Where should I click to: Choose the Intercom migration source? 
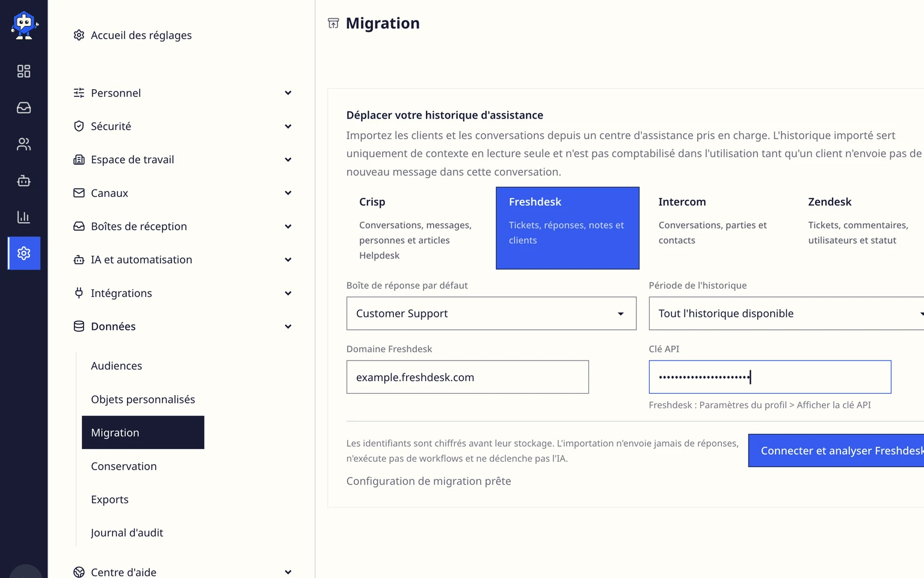click(x=717, y=228)
